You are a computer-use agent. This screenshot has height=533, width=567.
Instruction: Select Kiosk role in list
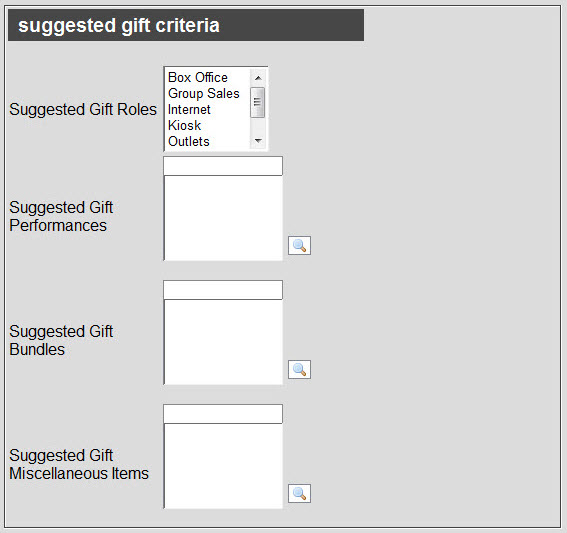(x=184, y=125)
